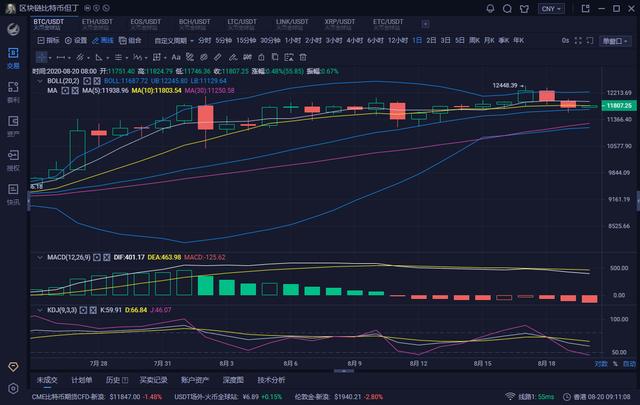
Task: Select the 1日 chart interval
Action: (417, 40)
